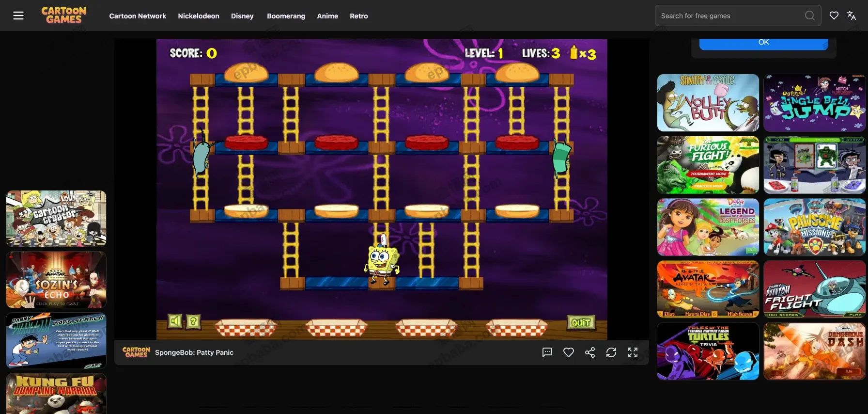Share the SpongeBob Patty Panic game

[590, 352]
